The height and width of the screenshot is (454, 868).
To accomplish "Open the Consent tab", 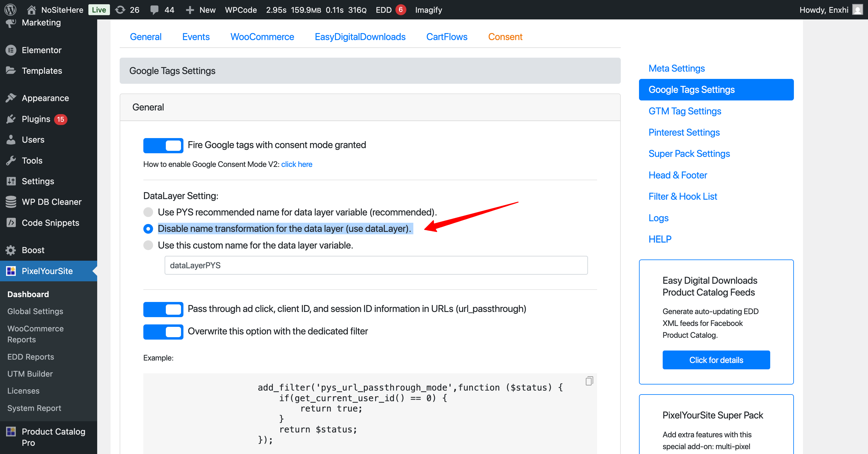I will [x=505, y=37].
